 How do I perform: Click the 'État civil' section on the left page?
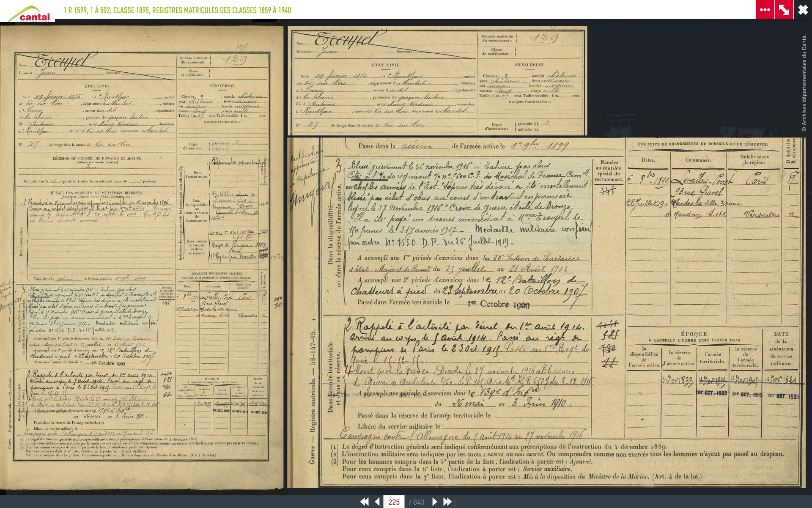pyautogui.click(x=97, y=86)
